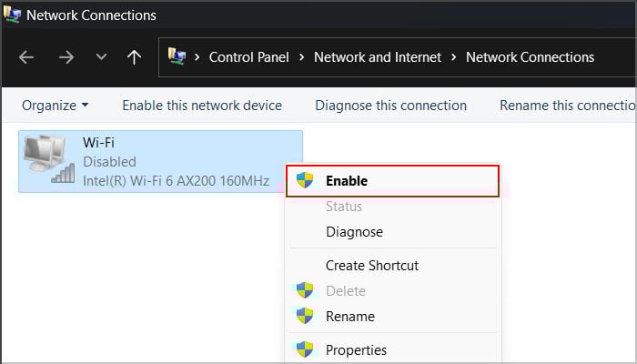Select Diagnose in the context menu
The width and height of the screenshot is (637, 364).
354,232
